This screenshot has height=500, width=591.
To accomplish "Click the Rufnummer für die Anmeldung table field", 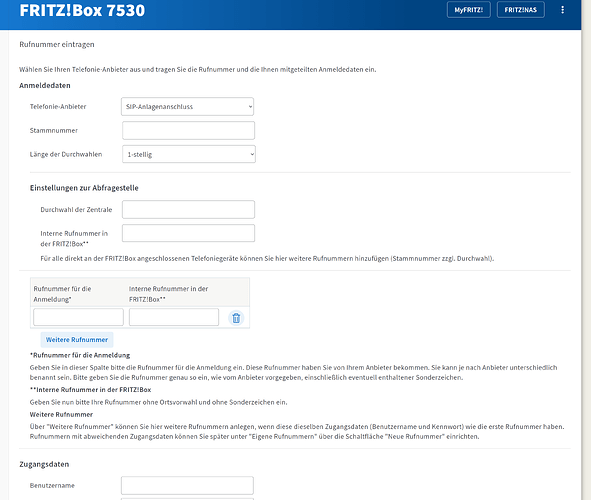I will (x=78, y=317).
